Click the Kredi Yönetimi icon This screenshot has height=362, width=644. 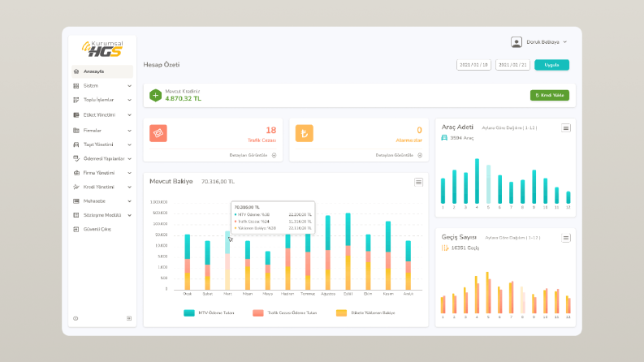[76, 187]
